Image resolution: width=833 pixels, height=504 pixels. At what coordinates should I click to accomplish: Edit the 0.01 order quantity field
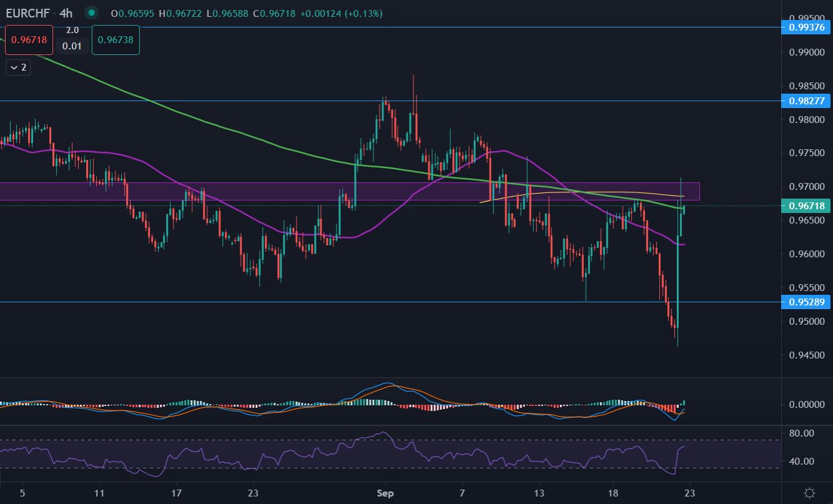point(72,46)
